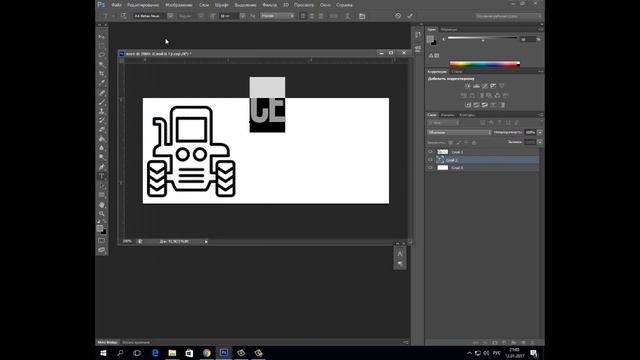The height and width of the screenshot is (360, 640).
Task: Open workspace switcher dropdown
Action: point(509,16)
